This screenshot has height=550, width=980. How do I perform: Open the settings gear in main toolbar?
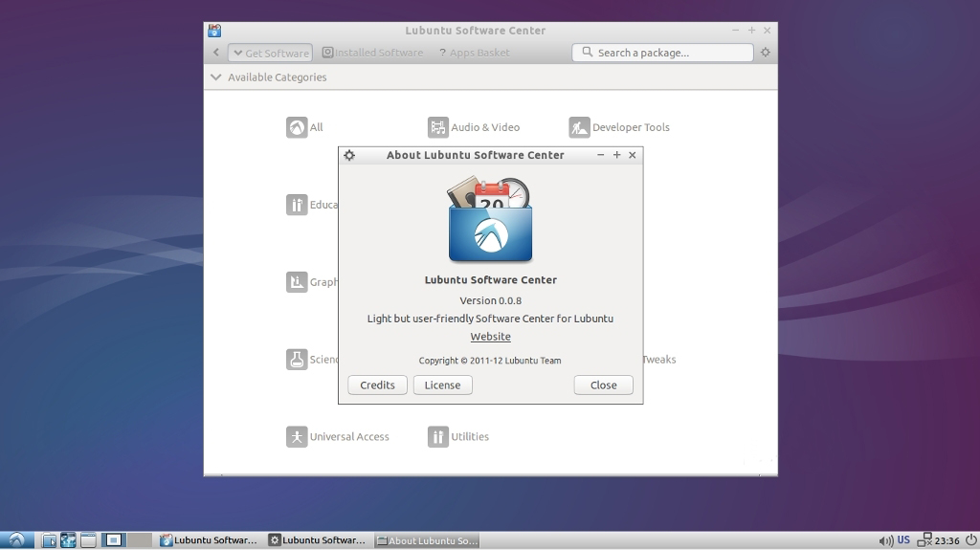point(766,53)
